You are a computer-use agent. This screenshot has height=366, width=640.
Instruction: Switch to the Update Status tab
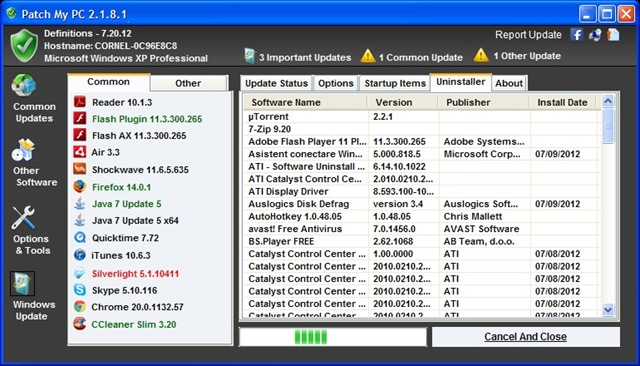(276, 83)
